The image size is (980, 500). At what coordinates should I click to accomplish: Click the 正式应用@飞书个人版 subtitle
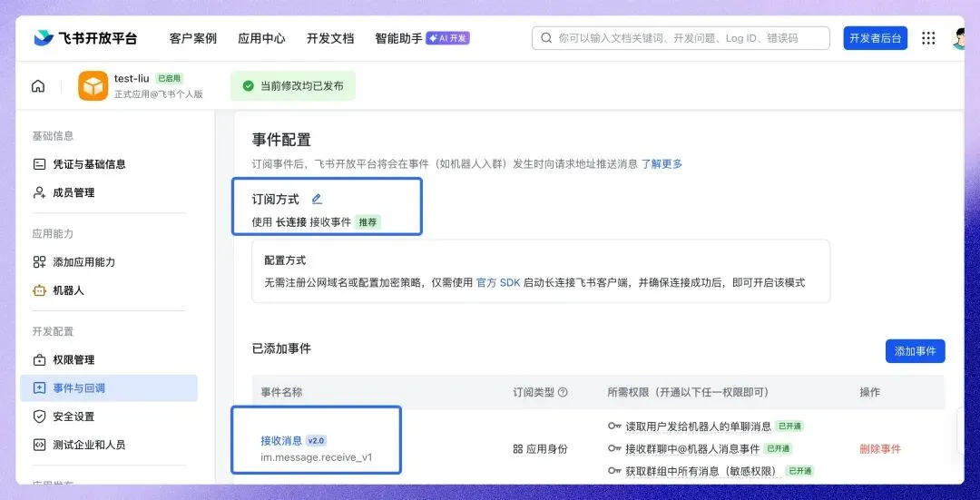tap(158, 94)
